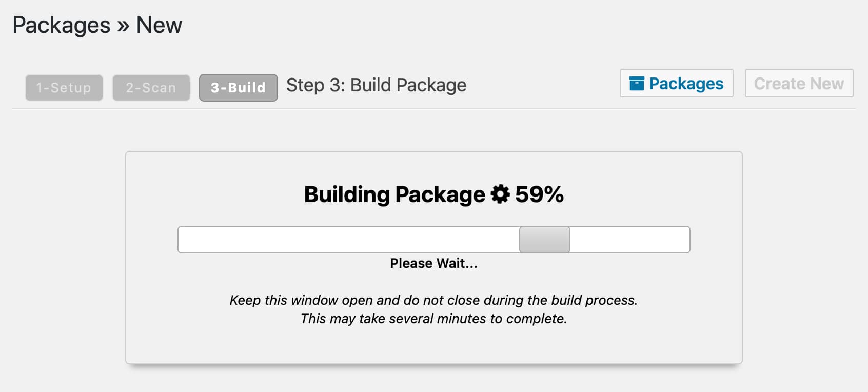Click the 'Packages » New' page heading
The height and width of the screenshot is (392, 868).
click(x=97, y=25)
